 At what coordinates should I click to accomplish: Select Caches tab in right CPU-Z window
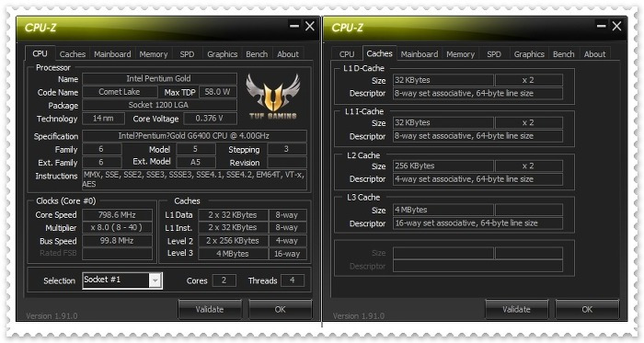(379, 53)
